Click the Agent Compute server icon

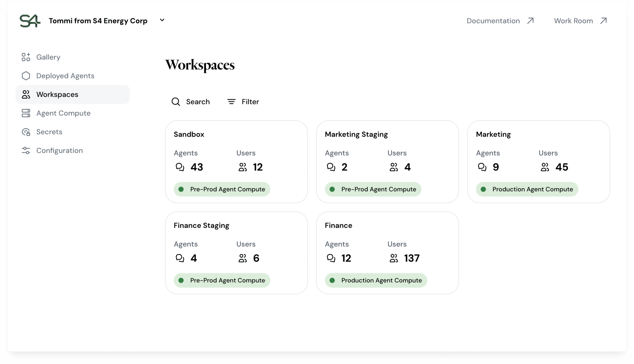click(x=26, y=113)
